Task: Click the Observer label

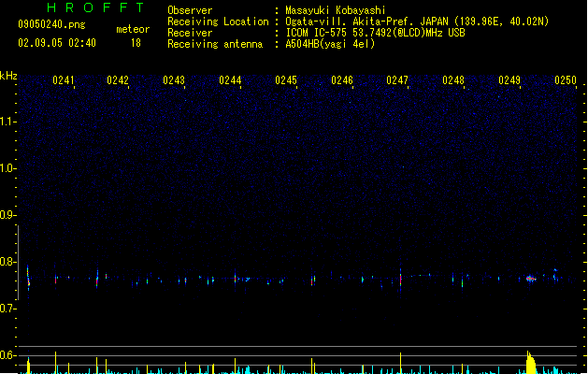Action: (190, 10)
